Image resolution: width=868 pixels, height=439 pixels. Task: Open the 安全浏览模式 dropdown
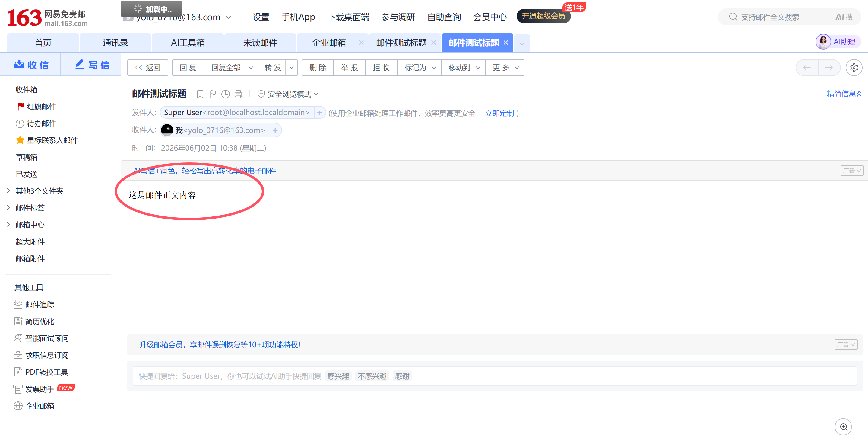click(x=287, y=94)
